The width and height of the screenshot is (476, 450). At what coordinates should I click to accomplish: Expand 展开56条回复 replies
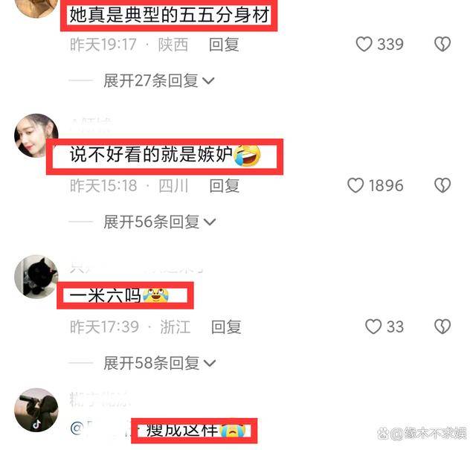(159, 222)
